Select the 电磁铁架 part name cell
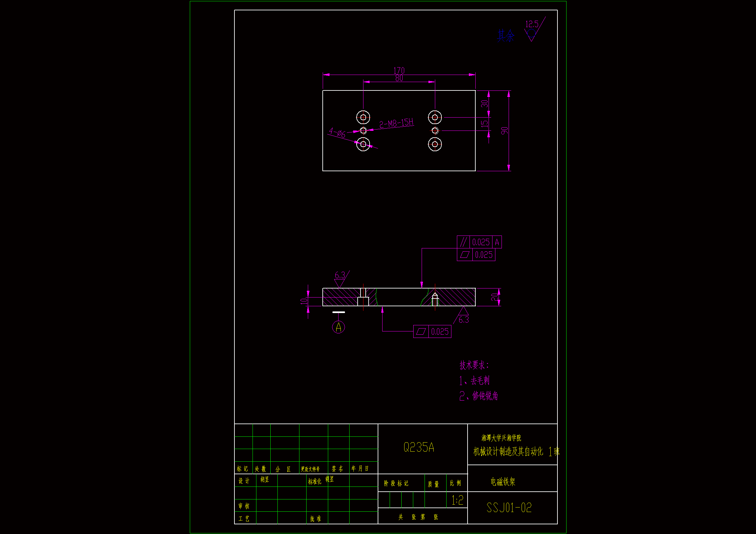 [502, 482]
